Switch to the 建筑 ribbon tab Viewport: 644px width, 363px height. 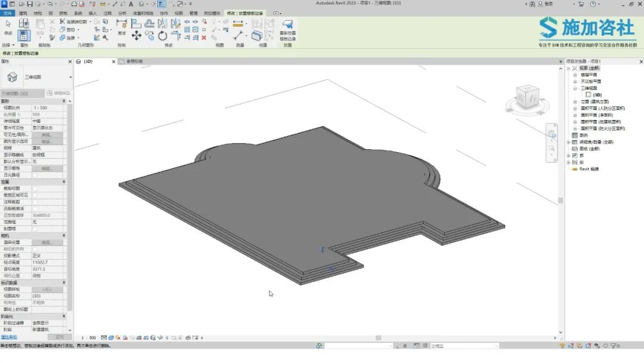[x=23, y=13]
